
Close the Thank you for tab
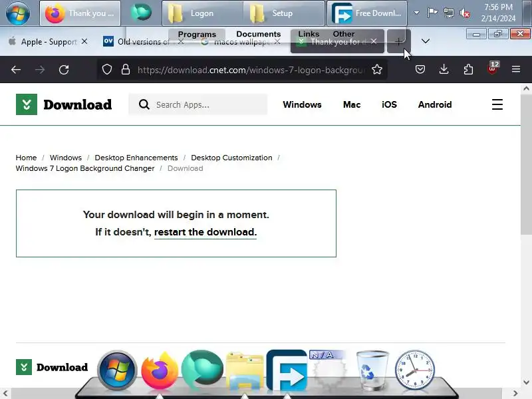click(374, 41)
